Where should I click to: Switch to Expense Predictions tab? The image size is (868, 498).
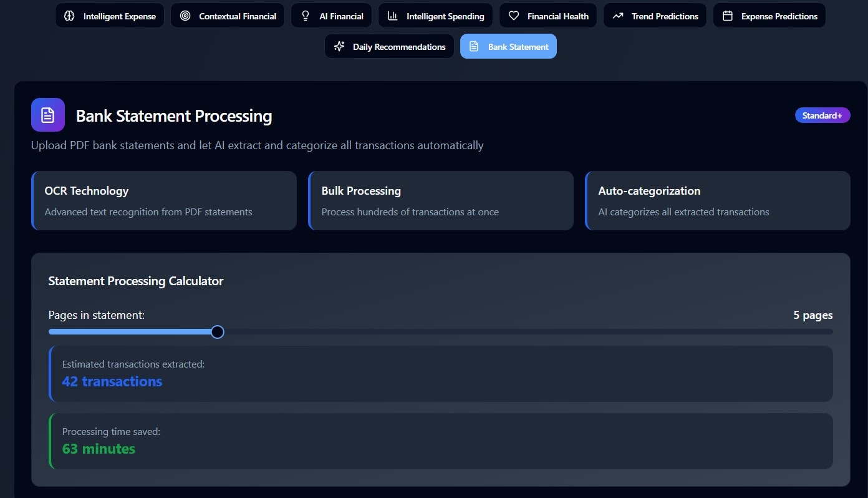(x=769, y=16)
